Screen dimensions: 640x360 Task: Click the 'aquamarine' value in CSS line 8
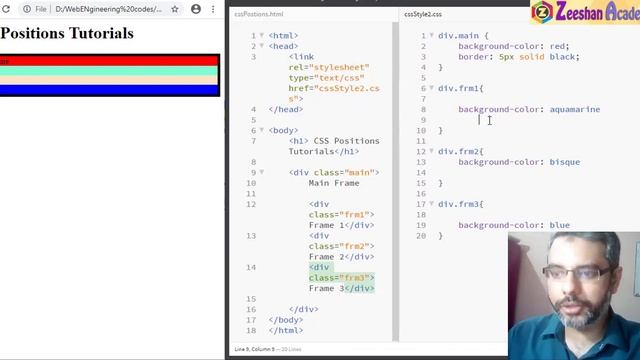pos(575,109)
